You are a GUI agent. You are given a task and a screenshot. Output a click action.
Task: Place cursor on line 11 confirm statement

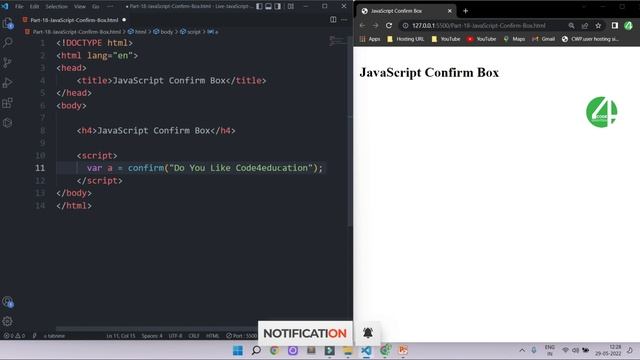204,168
